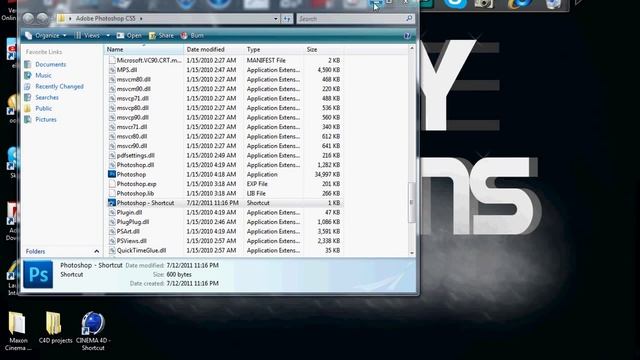Click the Pictures icon in Favorite Links
Image resolution: width=640 pixels, height=360 pixels.
(x=28, y=120)
